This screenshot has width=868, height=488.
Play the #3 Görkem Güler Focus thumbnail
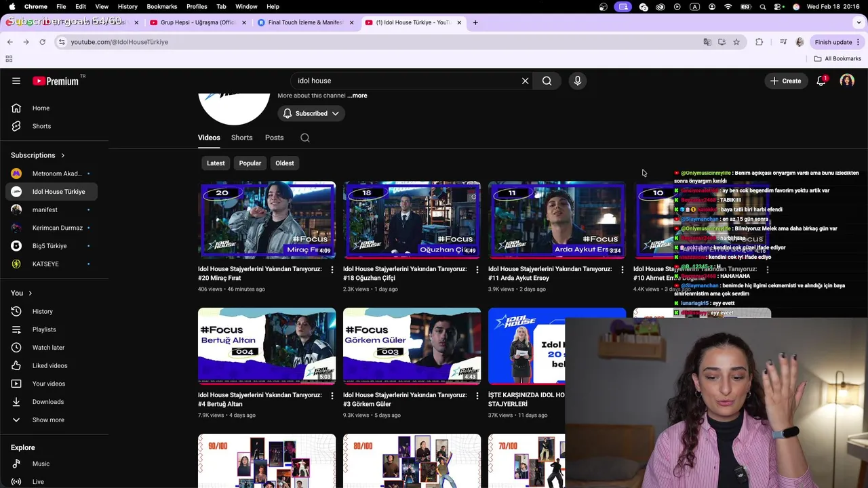tap(412, 346)
